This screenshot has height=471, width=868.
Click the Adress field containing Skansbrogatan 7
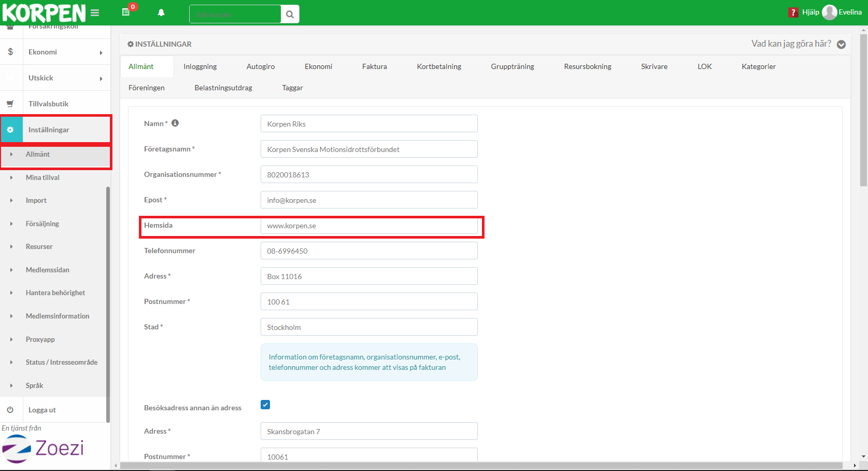pyautogui.click(x=369, y=431)
